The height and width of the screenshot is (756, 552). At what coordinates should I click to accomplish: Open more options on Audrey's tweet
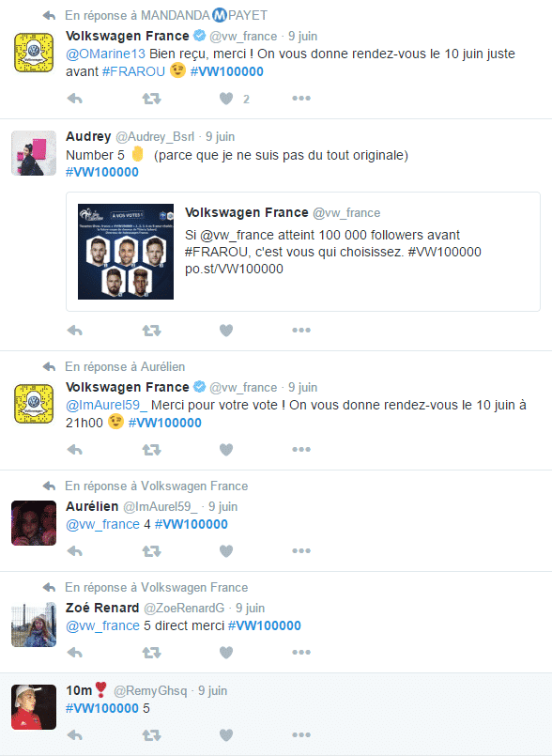tap(301, 331)
